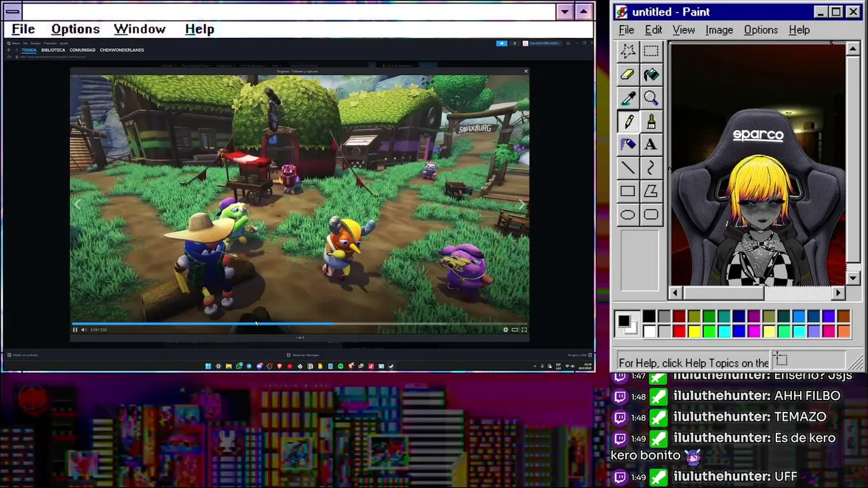Pick the brown color swatch in Paint
The image size is (868, 488).
(x=843, y=317)
